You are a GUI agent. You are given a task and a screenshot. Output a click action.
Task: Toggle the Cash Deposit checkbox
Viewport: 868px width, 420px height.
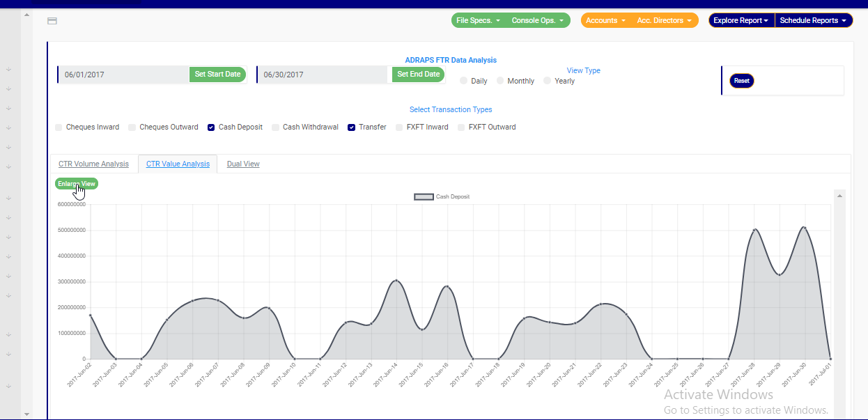coord(211,127)
